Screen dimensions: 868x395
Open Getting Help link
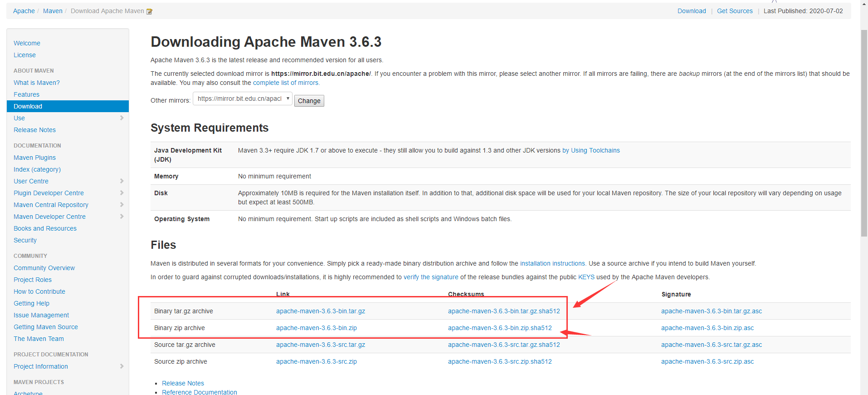[x=31, y=303]
